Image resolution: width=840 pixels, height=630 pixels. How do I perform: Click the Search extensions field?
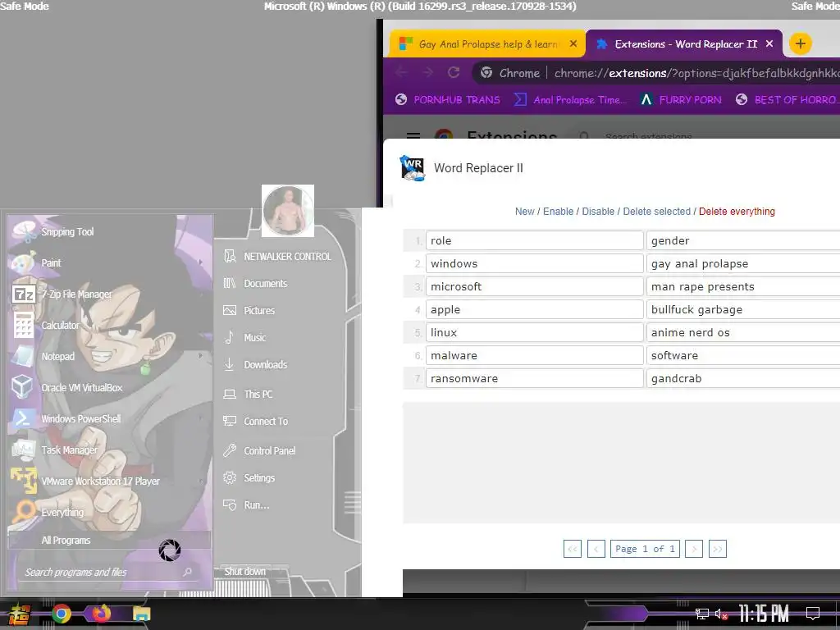coord(648,137)
